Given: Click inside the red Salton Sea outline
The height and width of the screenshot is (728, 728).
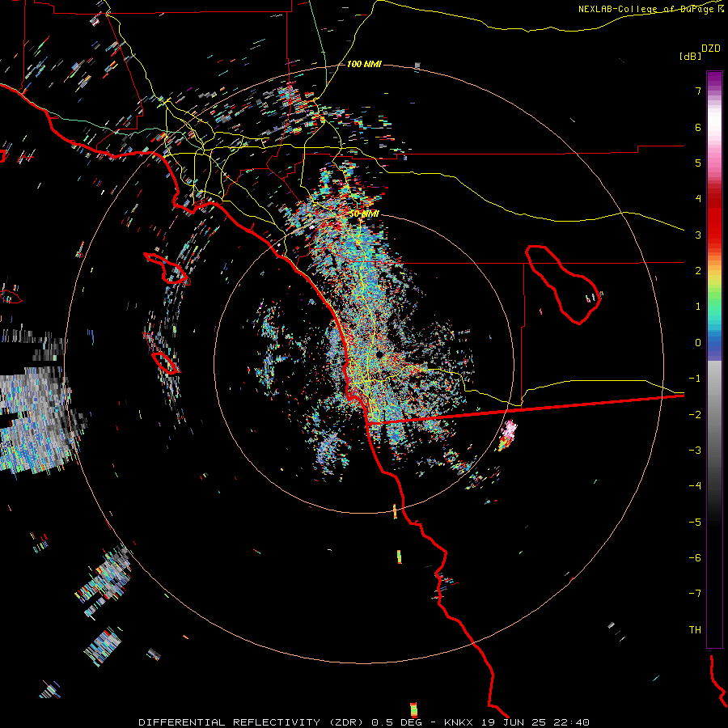Looking at the screenshot, I should 564,284.
